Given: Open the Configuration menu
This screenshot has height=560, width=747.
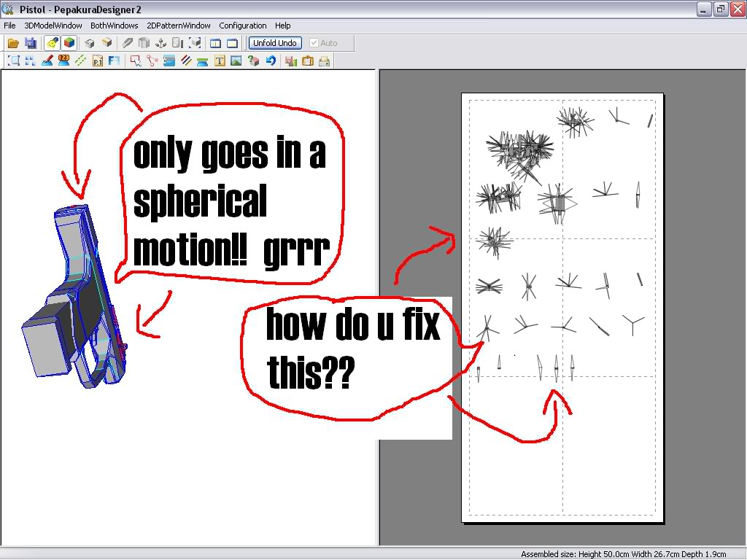Looking at the screenshot, I should [x=243, y=26].
